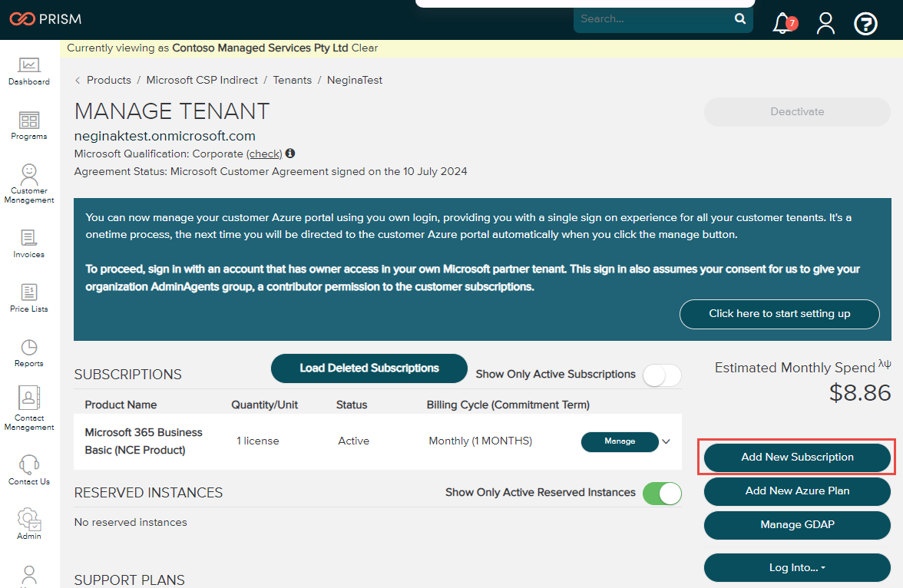Navigate to Products in the breadcrumb
Viewport: 903px width, 588px height.
click(109, 80)
